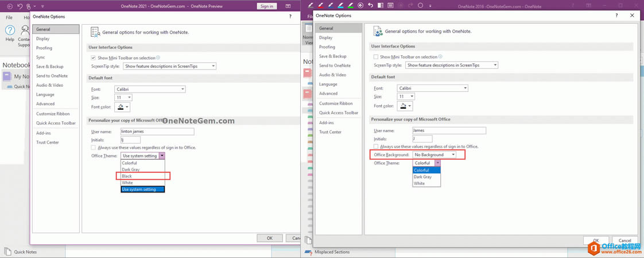Check Always use these values in left dialog
This screenshot has width=644, height=258.
[x=93, y=147]
